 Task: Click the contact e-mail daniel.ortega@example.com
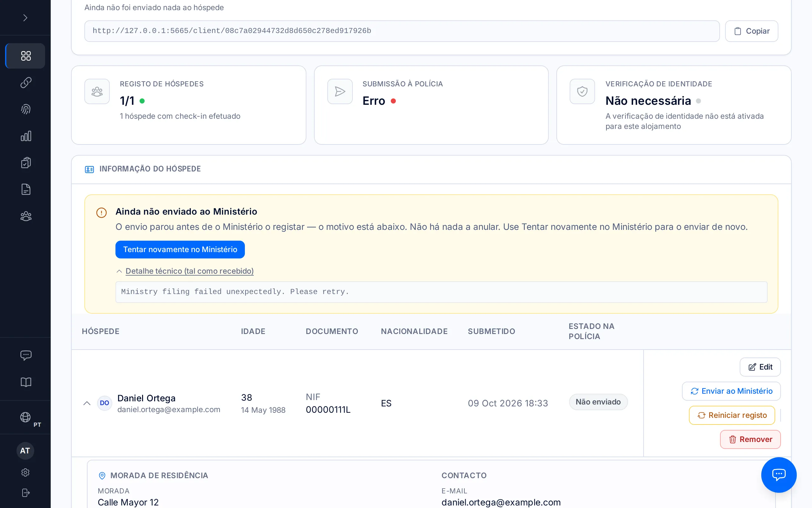[x=501, y=502]
